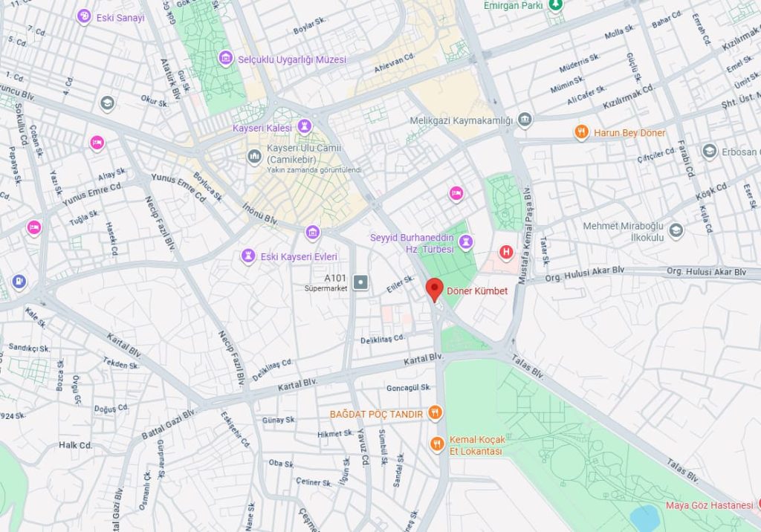Click the blue gas station icon
Screen dimensions: 761x532
click(x=19, y=282)
